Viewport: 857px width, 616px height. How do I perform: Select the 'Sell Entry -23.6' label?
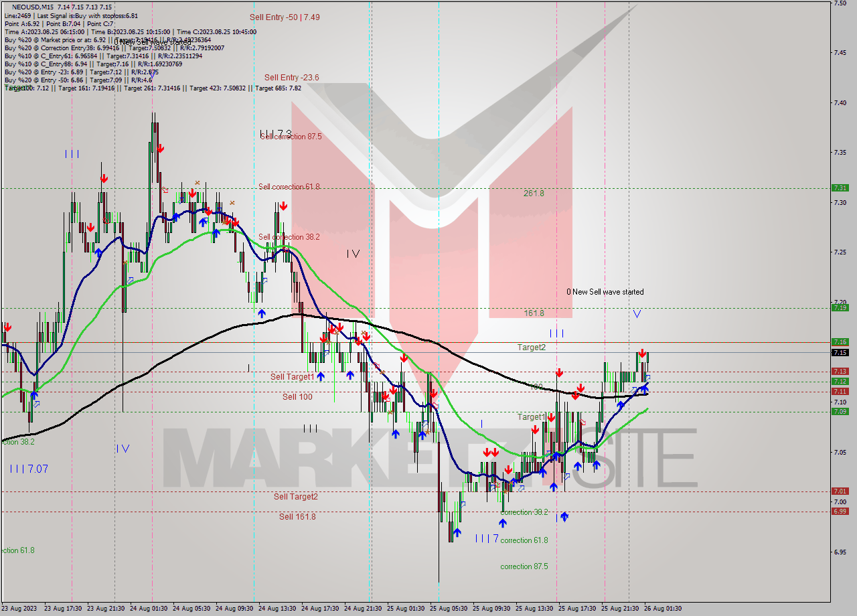(291, 78)
